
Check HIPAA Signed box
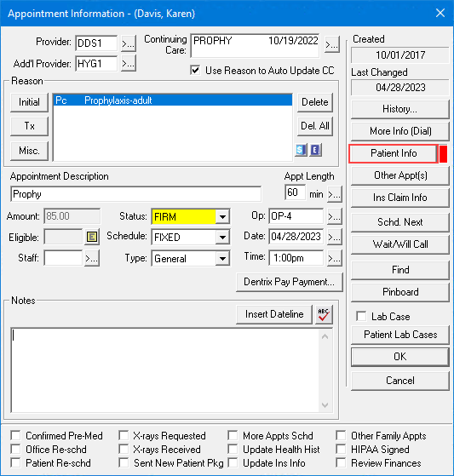pyautogui.click(x=341, y=449)
